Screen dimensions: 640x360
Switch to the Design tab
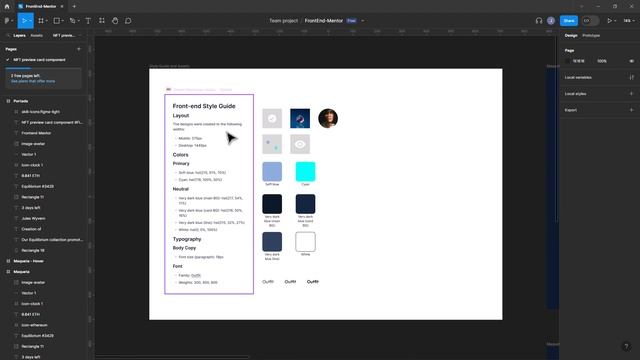point(571,36)
